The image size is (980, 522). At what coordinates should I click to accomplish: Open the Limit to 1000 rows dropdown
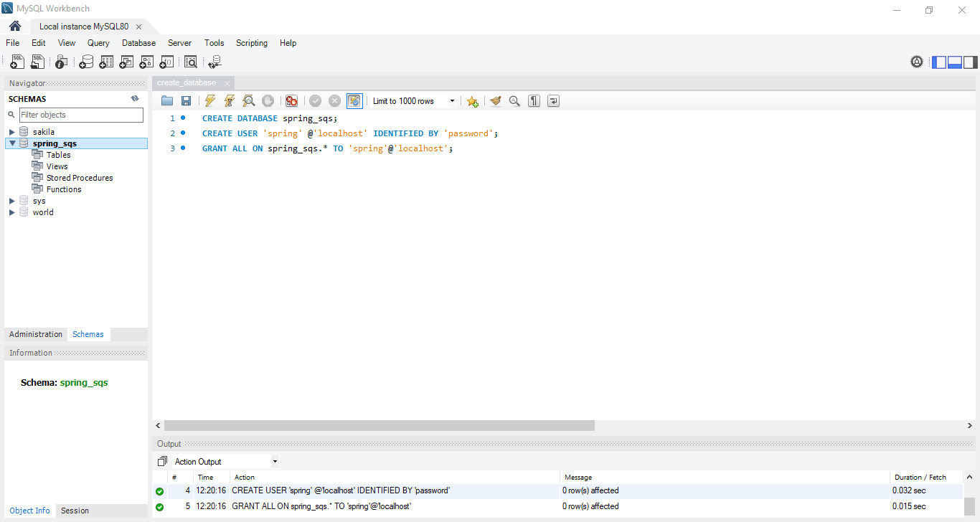tap(451, 100)
